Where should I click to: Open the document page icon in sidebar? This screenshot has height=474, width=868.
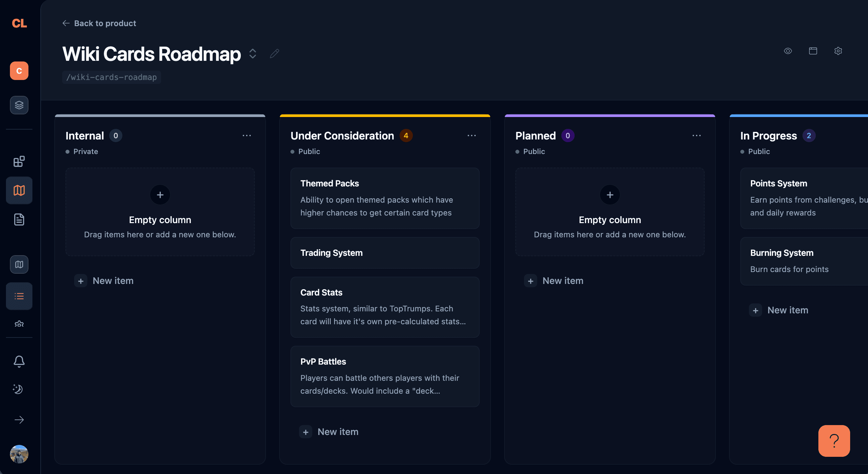[19, 219]
